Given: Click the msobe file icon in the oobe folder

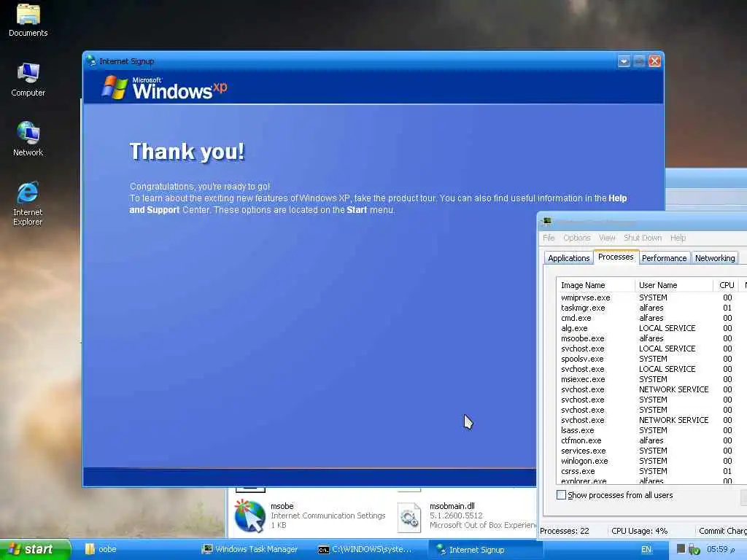Looking at the screenshot, I should (249, 516).
